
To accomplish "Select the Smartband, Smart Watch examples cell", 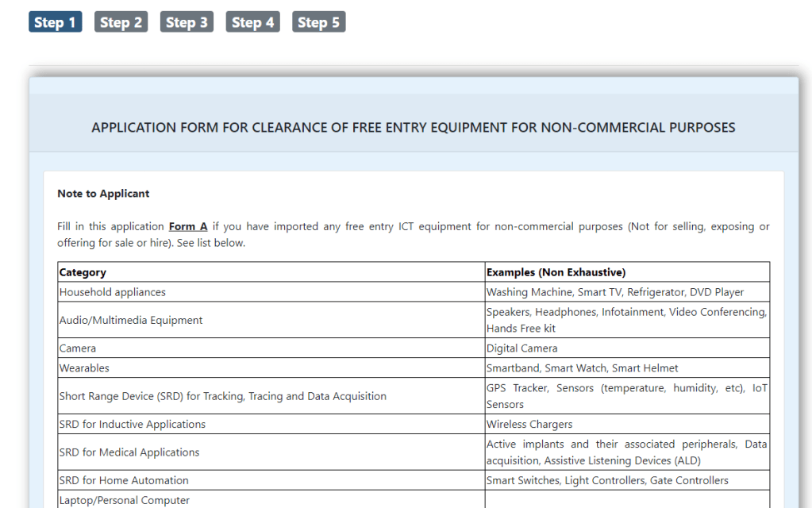I will pos(582,368).
